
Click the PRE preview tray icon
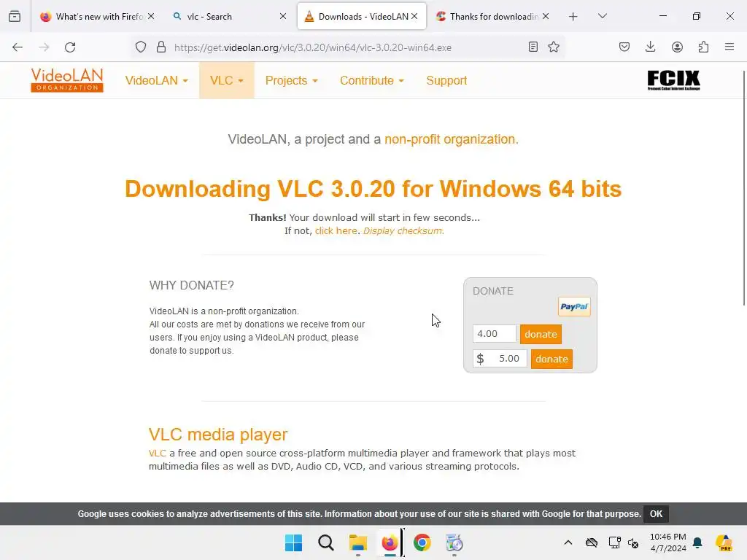pos(724,542)
